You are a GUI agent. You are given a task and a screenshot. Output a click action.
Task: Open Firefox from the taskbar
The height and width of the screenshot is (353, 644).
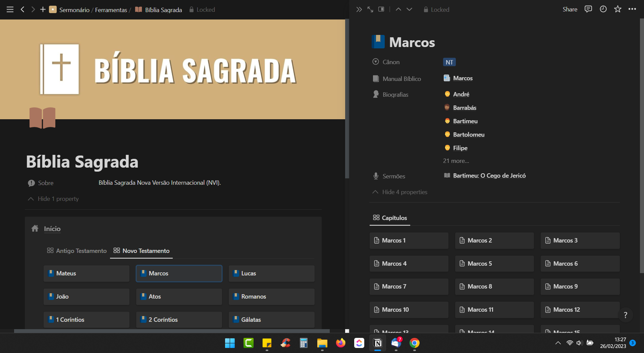pos(341,343)
